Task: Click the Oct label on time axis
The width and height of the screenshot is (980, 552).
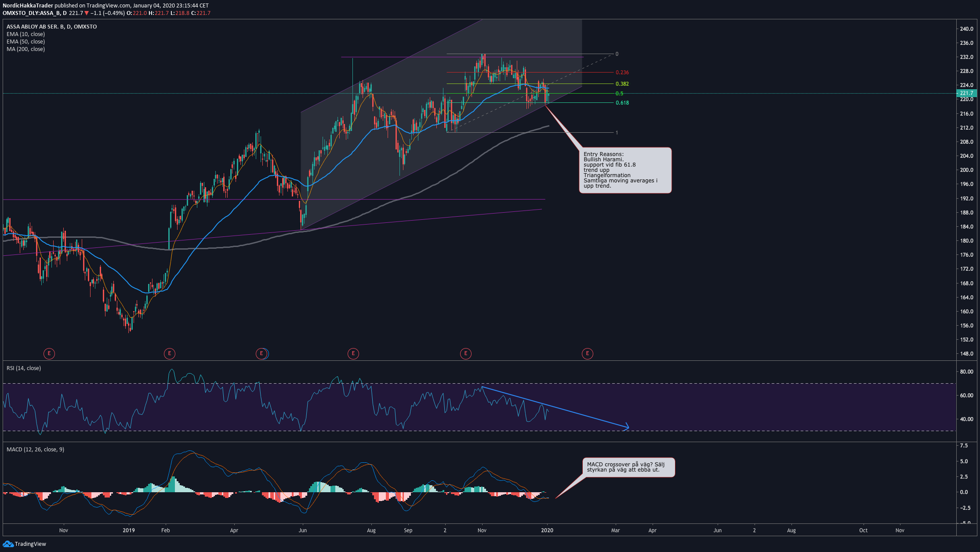Action: coord(864,530)
